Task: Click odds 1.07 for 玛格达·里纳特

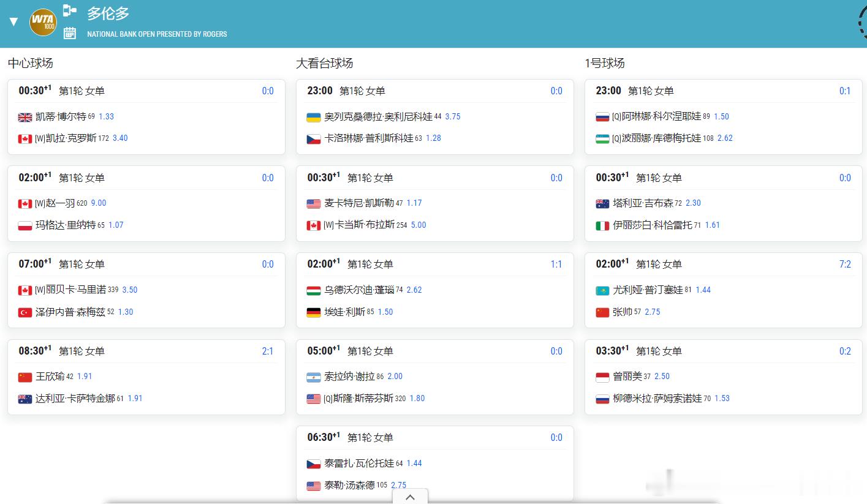Action: [116, 225]
